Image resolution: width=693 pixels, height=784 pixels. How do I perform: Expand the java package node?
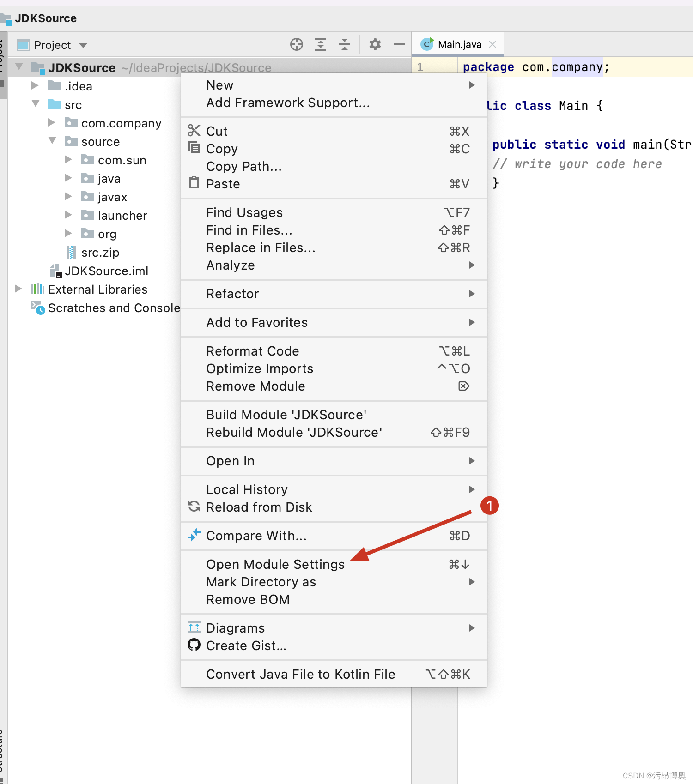coord(68,178)
